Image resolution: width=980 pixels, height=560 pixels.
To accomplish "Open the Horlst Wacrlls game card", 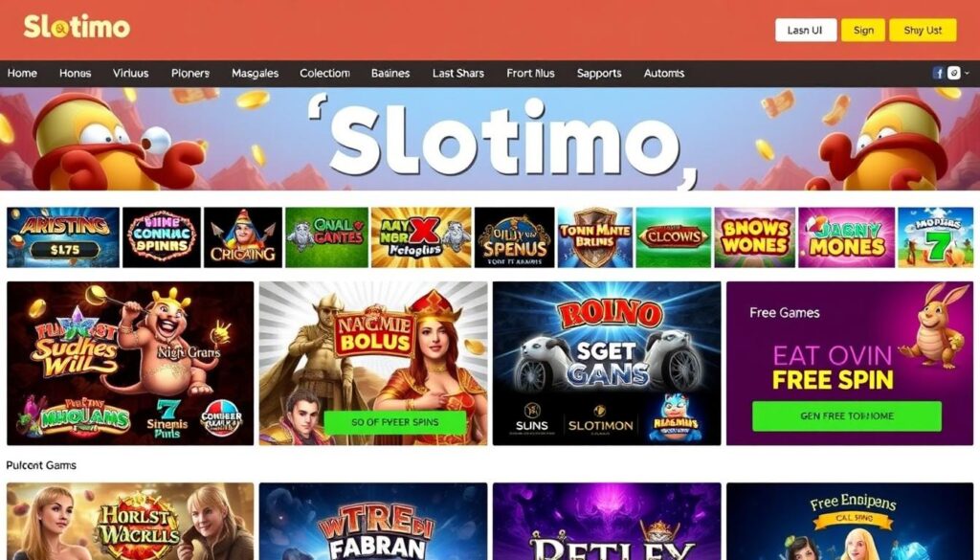I will click(130, 522).
